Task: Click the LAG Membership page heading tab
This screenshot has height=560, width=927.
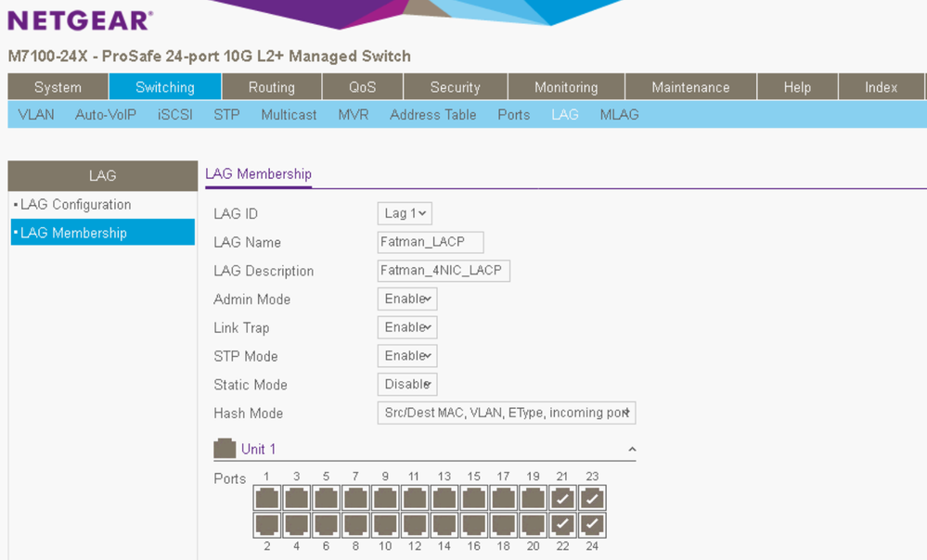Action: [x=258, y=174]
